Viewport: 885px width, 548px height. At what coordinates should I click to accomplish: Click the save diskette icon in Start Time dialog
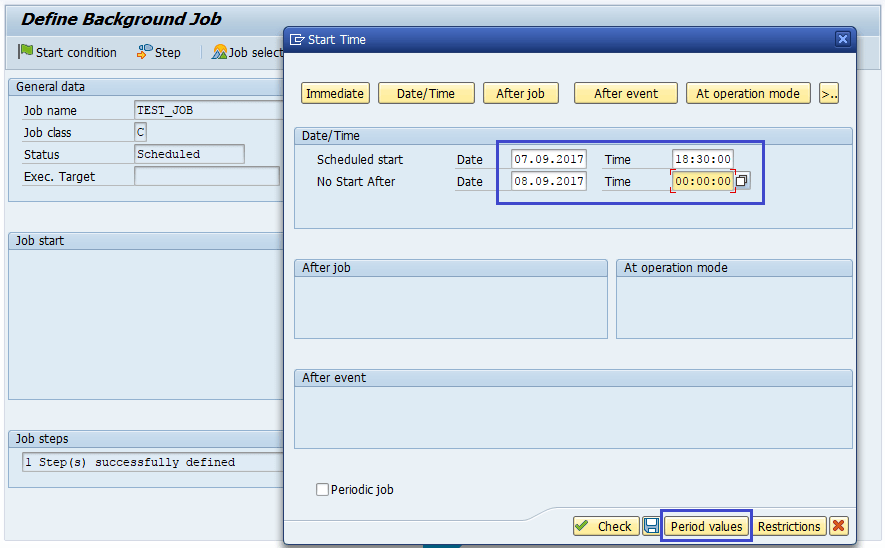coord(651,526)
